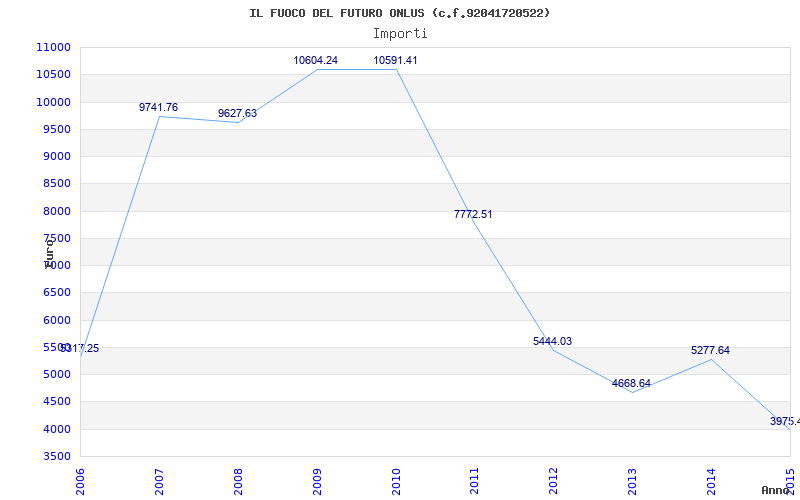The height and width of the screenshot is (500, 800).
Task: Click the 5000 y-axis tick label
Action: tap(56, 374)
